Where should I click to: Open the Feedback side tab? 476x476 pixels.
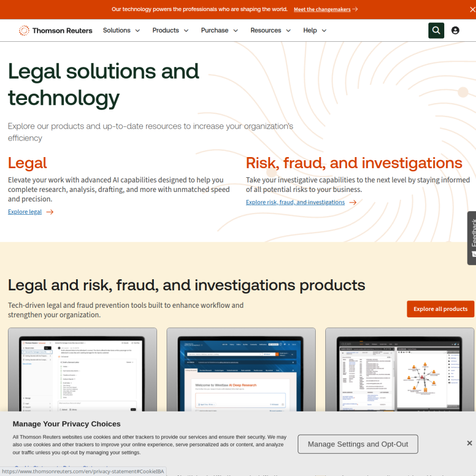point(472,238)
